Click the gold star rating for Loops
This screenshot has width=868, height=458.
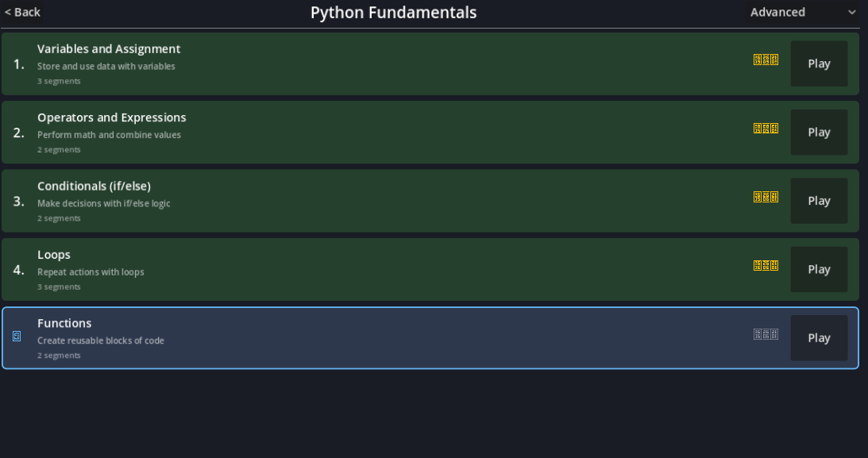pos(766,265)
